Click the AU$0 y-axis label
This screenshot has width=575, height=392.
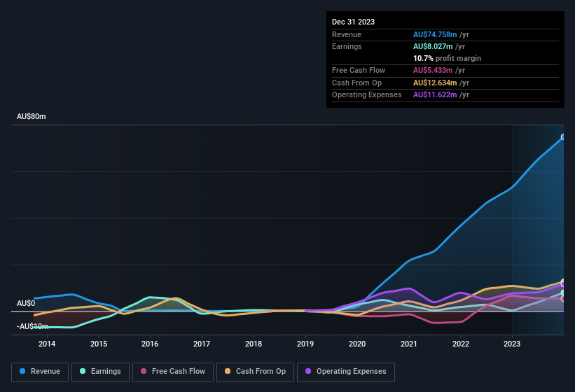(x=26, y=303)
